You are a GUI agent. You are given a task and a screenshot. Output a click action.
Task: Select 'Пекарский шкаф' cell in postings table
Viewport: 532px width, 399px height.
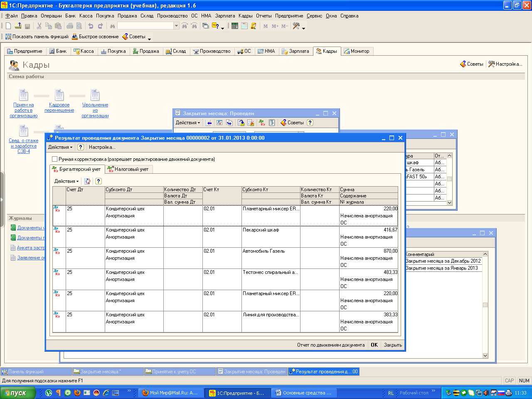[271, 237]
